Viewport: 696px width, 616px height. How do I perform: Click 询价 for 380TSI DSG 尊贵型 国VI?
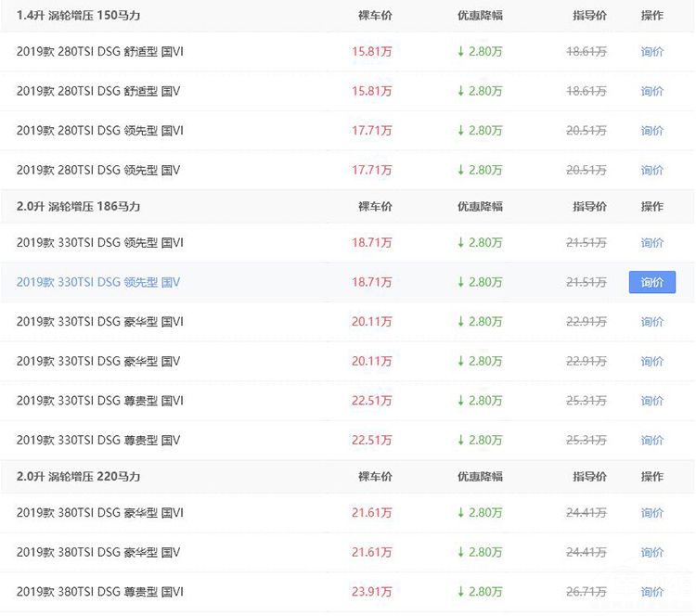tap(651, 592)
